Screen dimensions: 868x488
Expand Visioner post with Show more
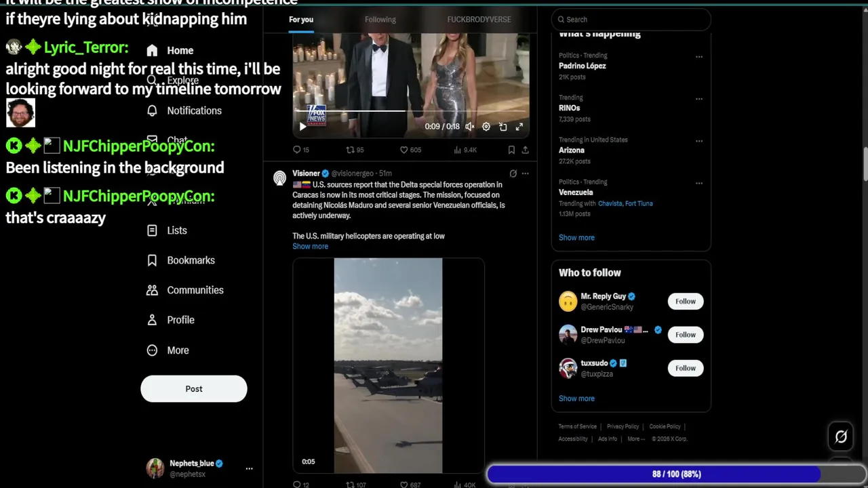point(310,246)
